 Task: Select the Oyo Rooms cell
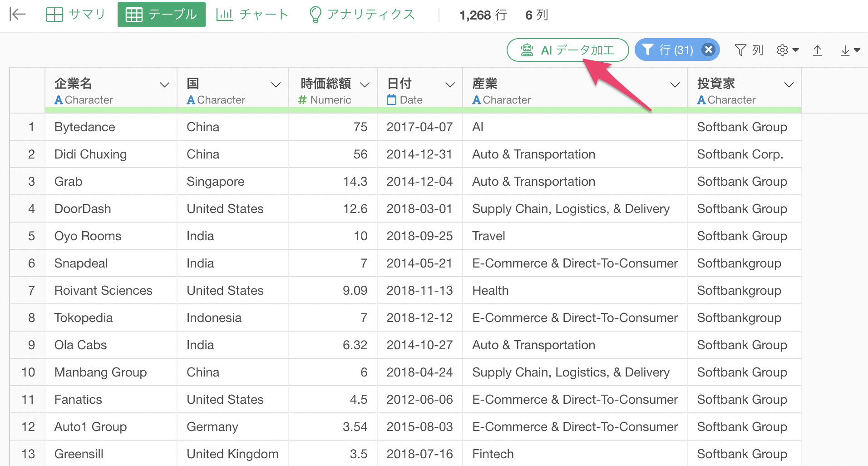(x=111, y=236)
